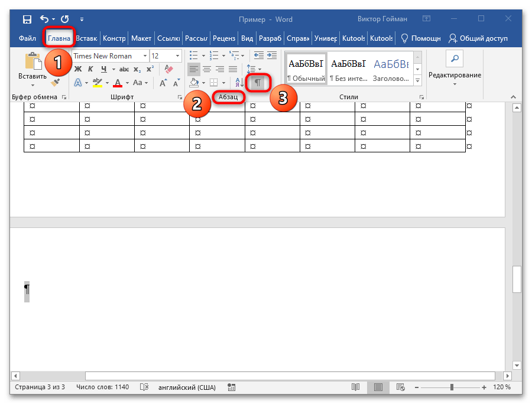Collapse the ribbon with the chevron
This screenshot has width=532, height=404.
click(513, 97)
